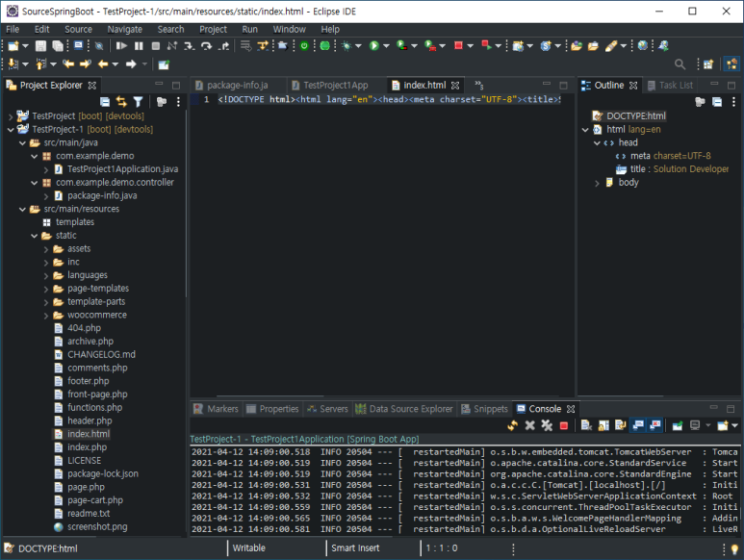Collapse the head node in Outline
The height and width of the screenshot is (560, 744).
pos(597,142)
